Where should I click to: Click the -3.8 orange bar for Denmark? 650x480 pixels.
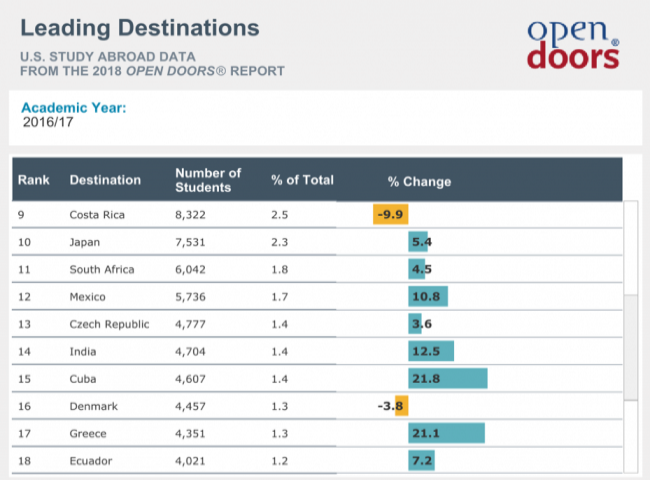tap(402, 406)
